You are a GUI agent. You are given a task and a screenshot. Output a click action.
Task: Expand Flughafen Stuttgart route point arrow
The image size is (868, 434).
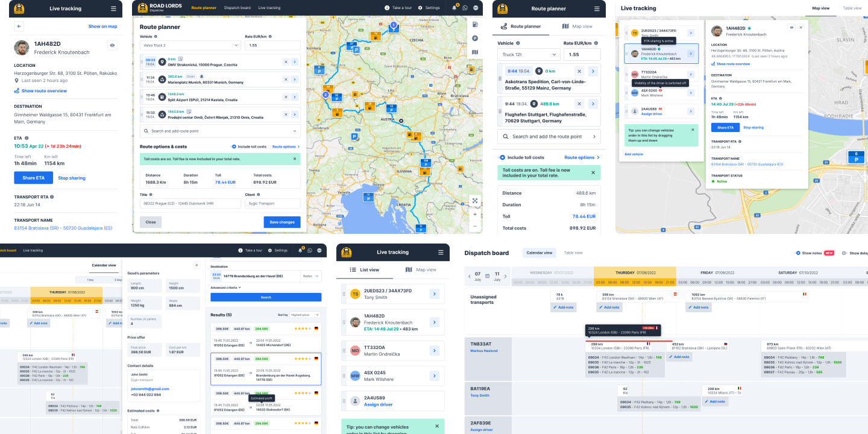click(593, 104)
